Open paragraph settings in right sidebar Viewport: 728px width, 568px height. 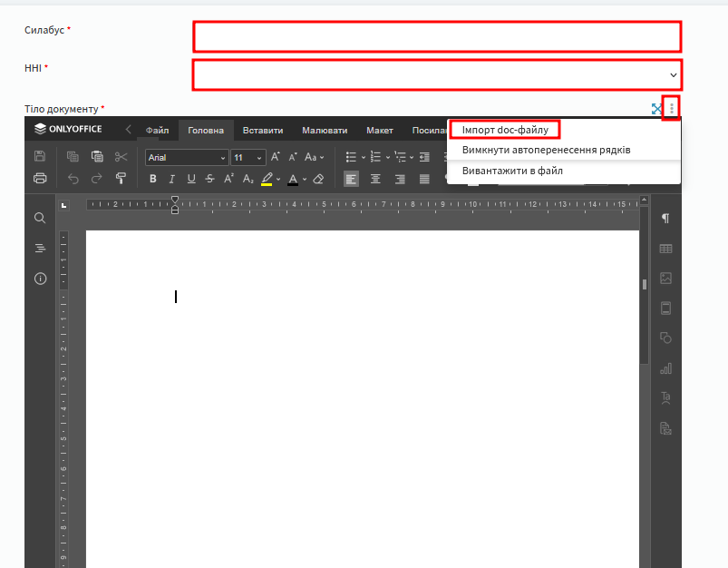[665, 219]
